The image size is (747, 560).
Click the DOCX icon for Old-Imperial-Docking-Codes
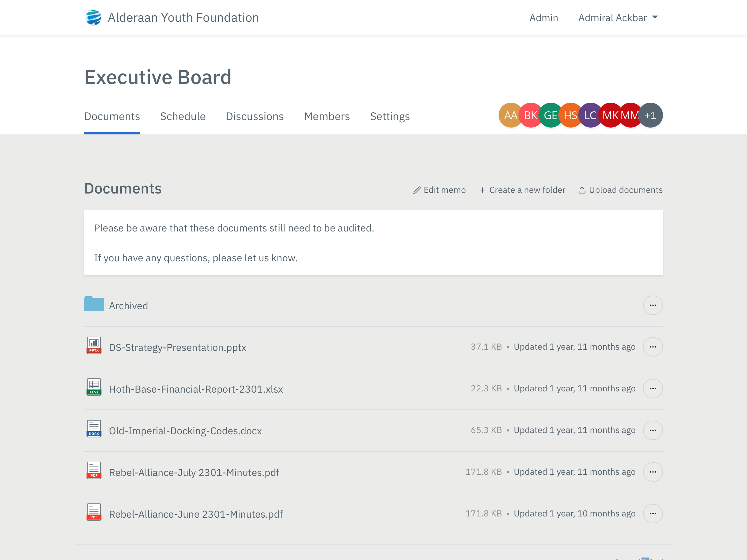tap(94, 429)
